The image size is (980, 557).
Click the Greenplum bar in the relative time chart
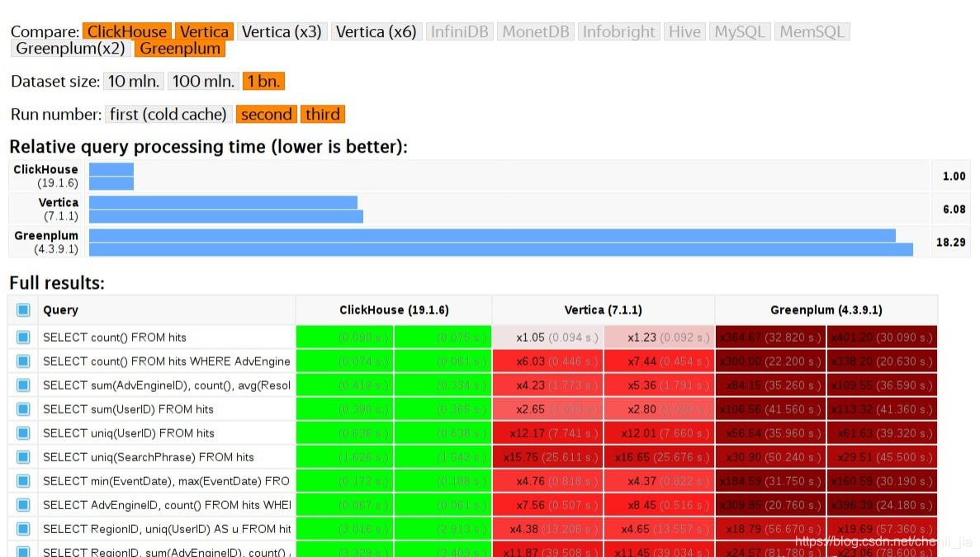[500, 243]
